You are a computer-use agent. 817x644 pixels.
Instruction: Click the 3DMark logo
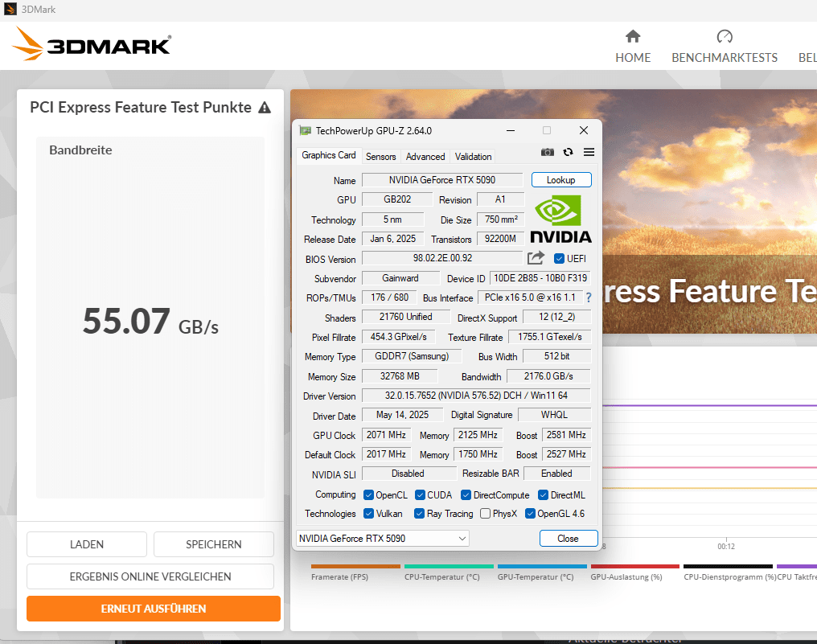click(x=92, y=44)
